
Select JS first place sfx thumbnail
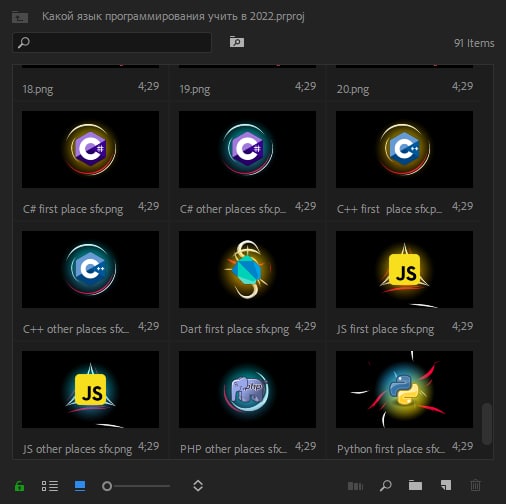[x=404, y=269]
